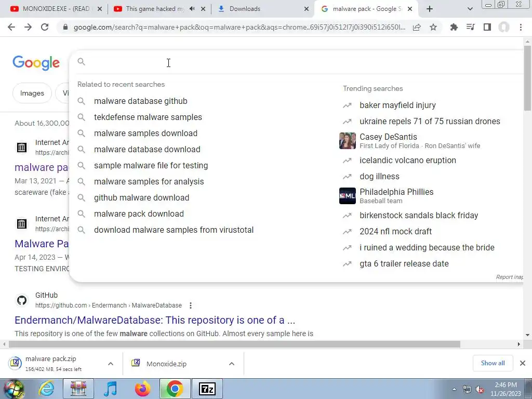The image size is (532, 399).
Task: Click the Google logo
Action: (36, 63)
